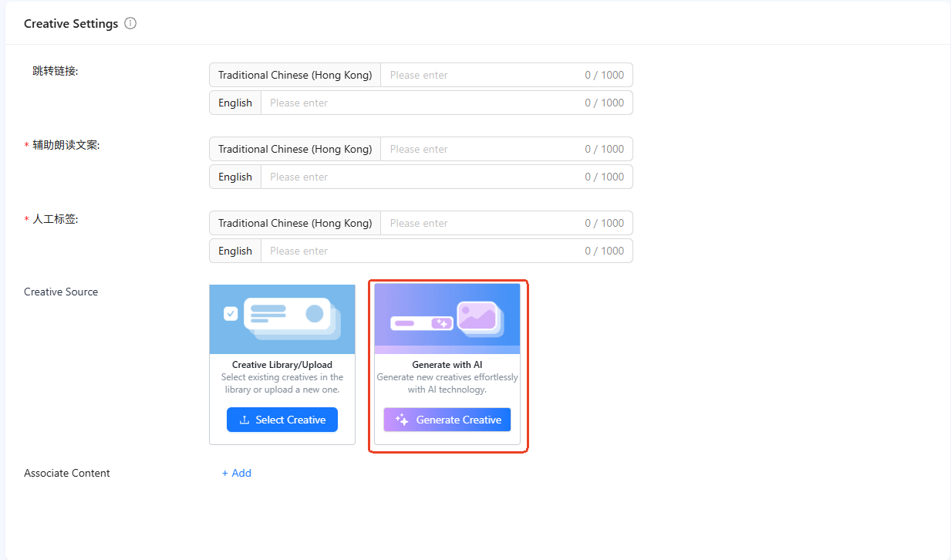
Task: Focus the 人工标签 English input field
Action: point(424,251)
